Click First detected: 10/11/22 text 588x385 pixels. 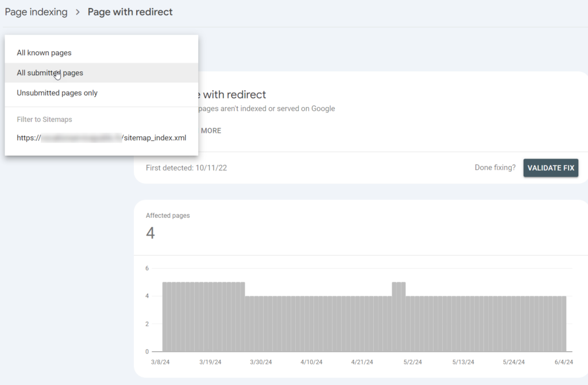coord(187,168)
